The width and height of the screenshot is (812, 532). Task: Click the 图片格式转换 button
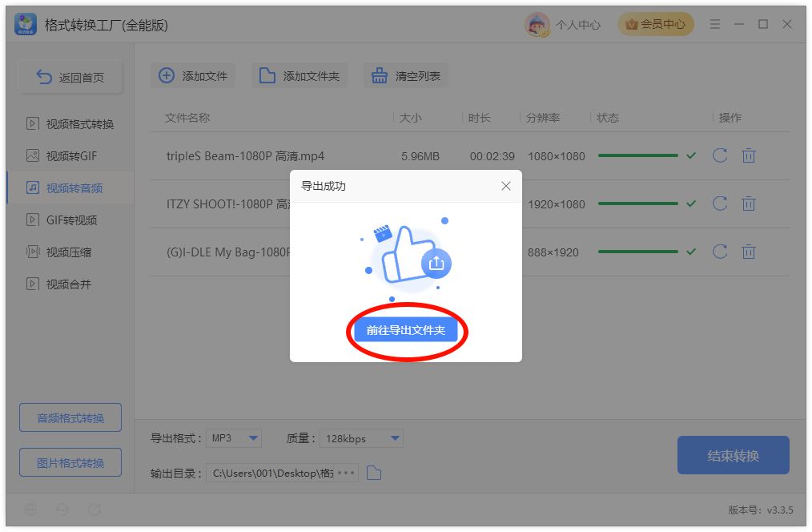point(70,462)
